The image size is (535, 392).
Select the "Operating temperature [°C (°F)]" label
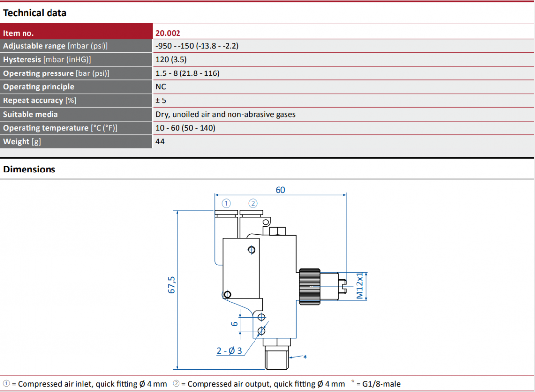point(60,128)
